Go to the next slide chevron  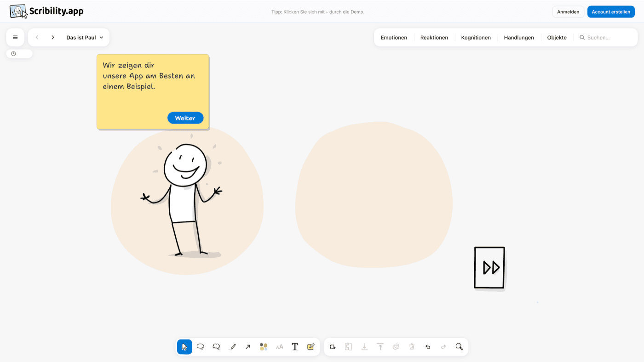(53, 38)
